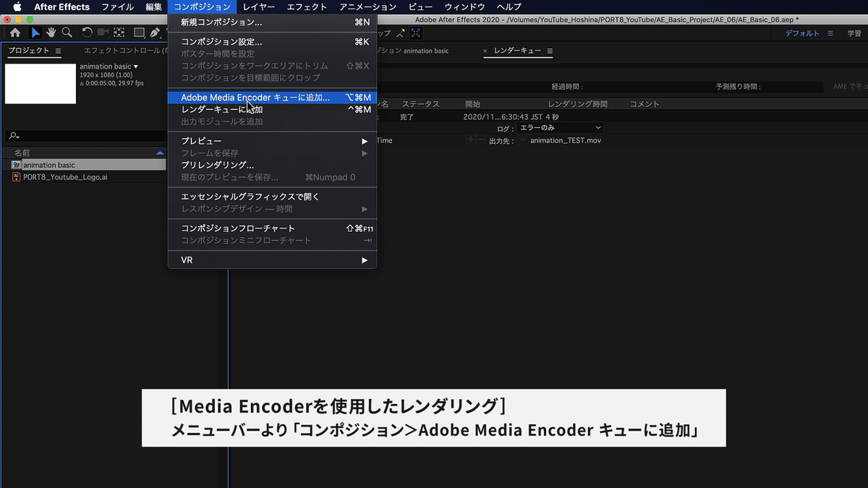868x488 pixels.
Task: Click the AME でキュー button
Action: tap(849, 87)
